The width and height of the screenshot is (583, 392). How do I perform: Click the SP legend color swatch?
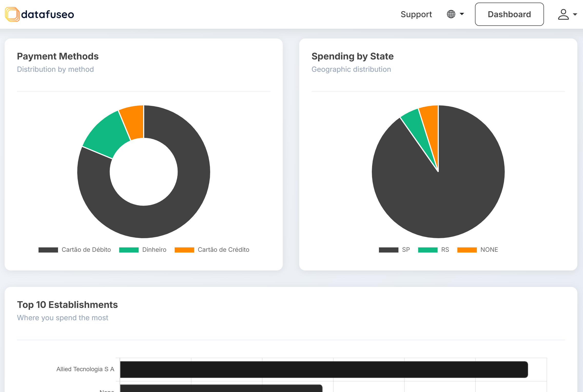click(388, 250)
